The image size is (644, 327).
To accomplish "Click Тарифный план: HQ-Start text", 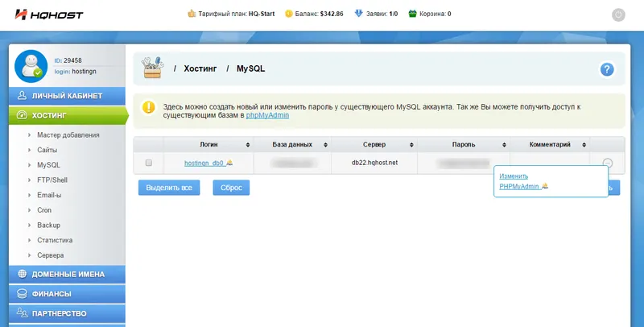I will click(237, 14).
